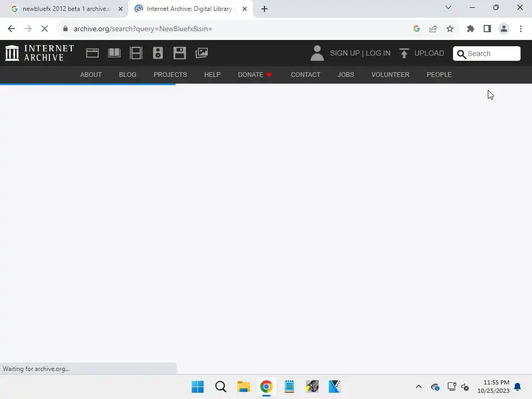Close the Internet Archive tab

[245, 9]
